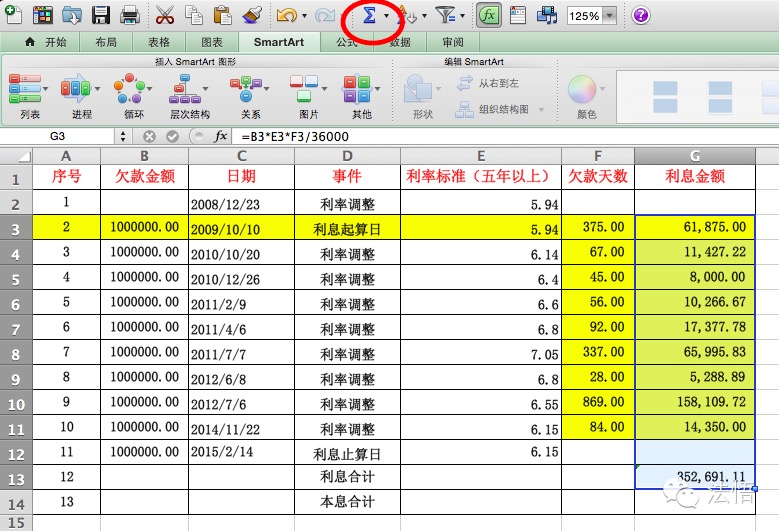This screenshot has width=779, height=531.
Task: Select the Format Painter brush icon
Action: point(252,15)
